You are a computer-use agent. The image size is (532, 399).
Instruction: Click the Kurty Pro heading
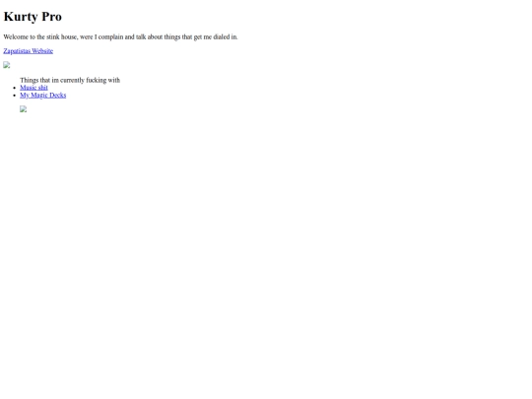coord(33,17)
